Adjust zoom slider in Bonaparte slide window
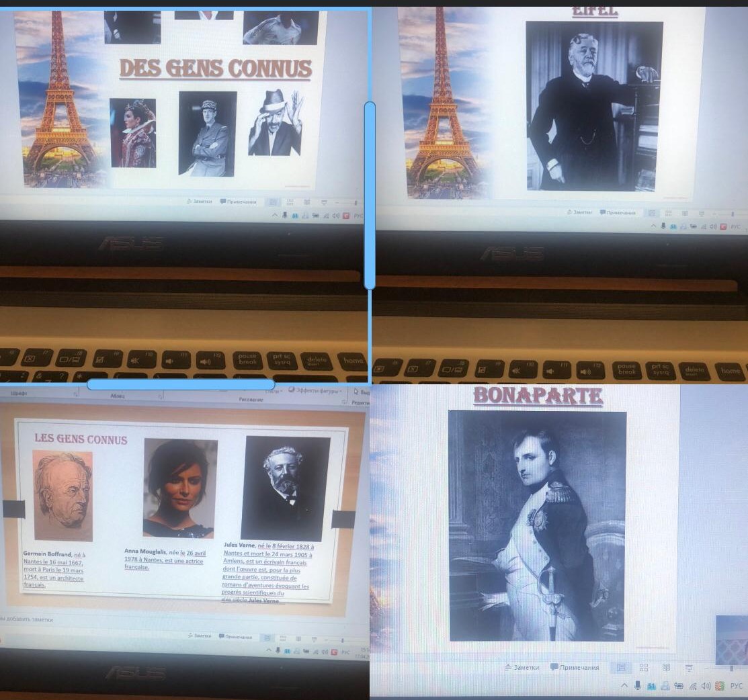 point(731,668)
